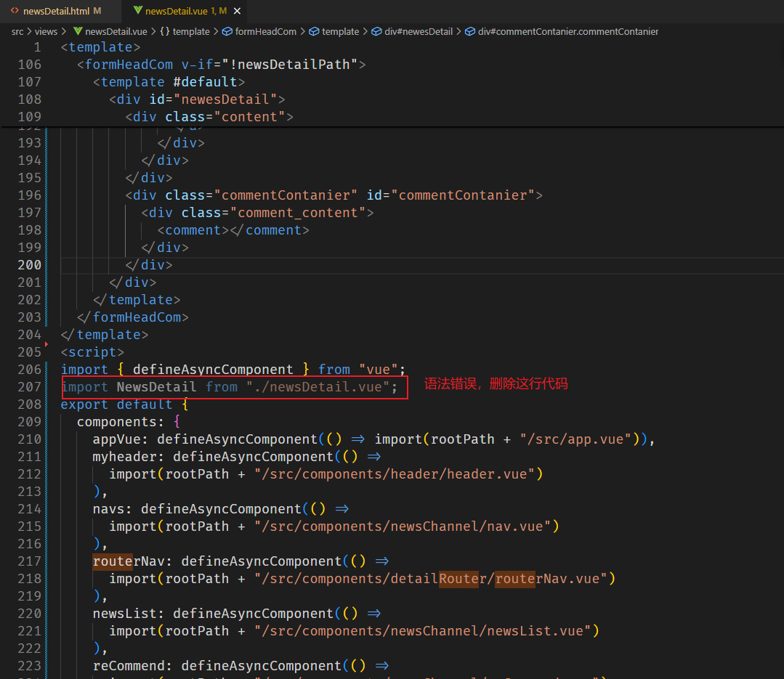Close the newsDetail.vue editor tab
784x679 pixels.
tap(238, 11)
